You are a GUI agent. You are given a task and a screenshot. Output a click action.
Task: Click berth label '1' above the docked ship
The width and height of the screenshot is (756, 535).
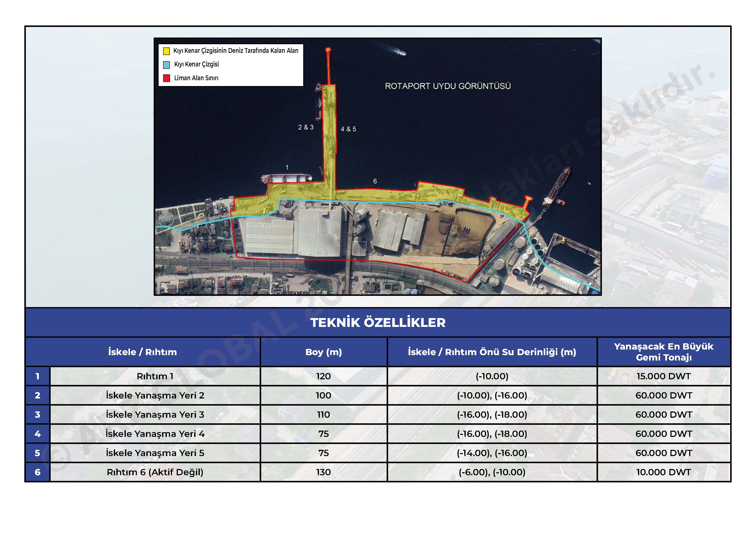(287, 167)
